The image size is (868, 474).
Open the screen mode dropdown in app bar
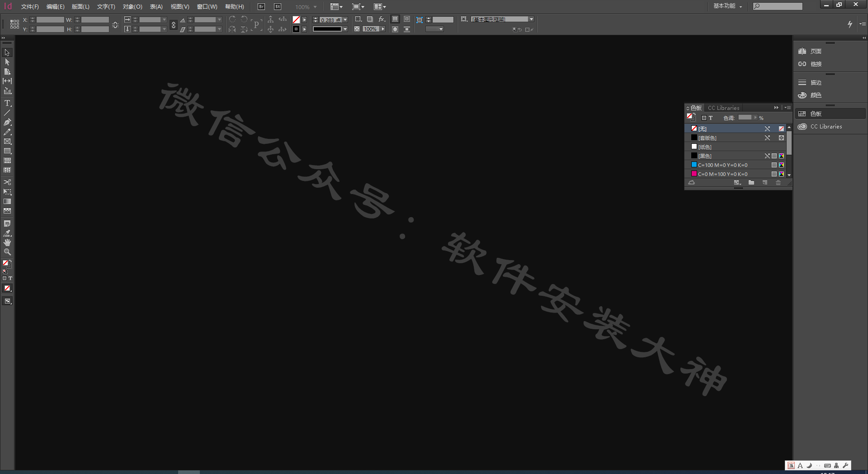358,7
